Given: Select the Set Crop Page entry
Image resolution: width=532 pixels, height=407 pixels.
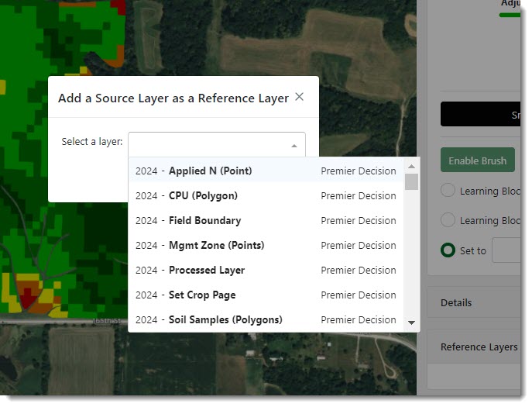Looking at the screenshot, I should 265,295.
